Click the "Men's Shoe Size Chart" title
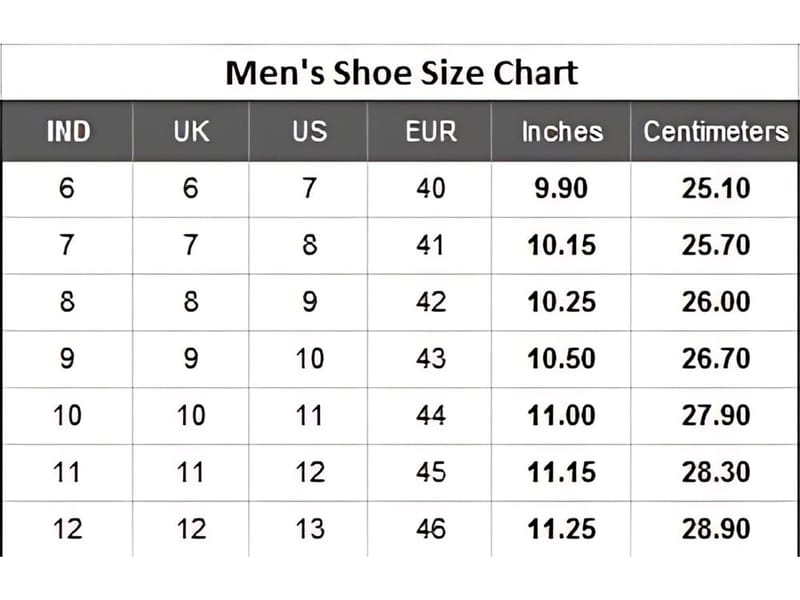 401,73
